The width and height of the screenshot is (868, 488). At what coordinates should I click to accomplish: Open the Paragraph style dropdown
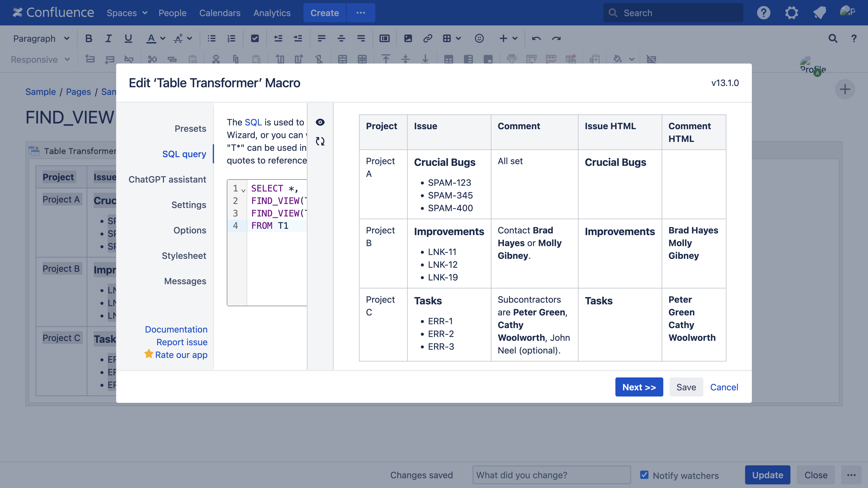[41, 38]
